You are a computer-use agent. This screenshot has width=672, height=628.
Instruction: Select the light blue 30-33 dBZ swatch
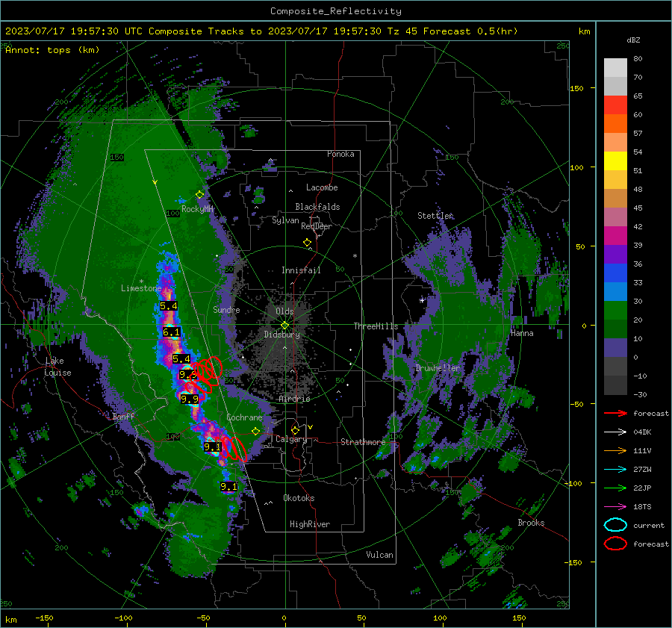615,291
